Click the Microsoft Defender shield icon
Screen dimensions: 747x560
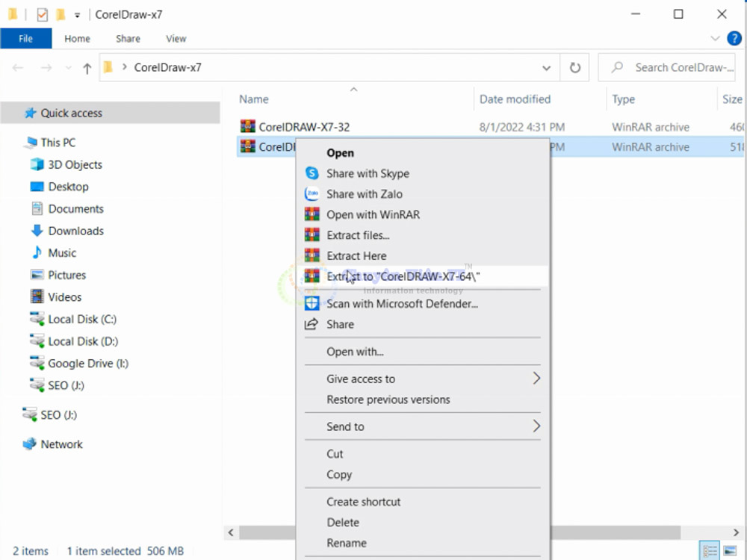pos(312,303)
